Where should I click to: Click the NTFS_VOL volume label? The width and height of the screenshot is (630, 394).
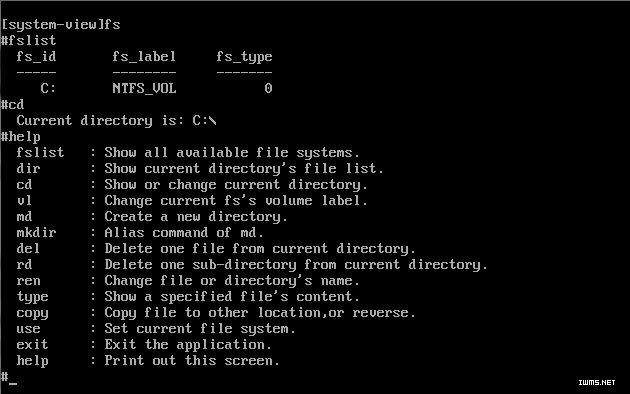[x=144, y=89]
